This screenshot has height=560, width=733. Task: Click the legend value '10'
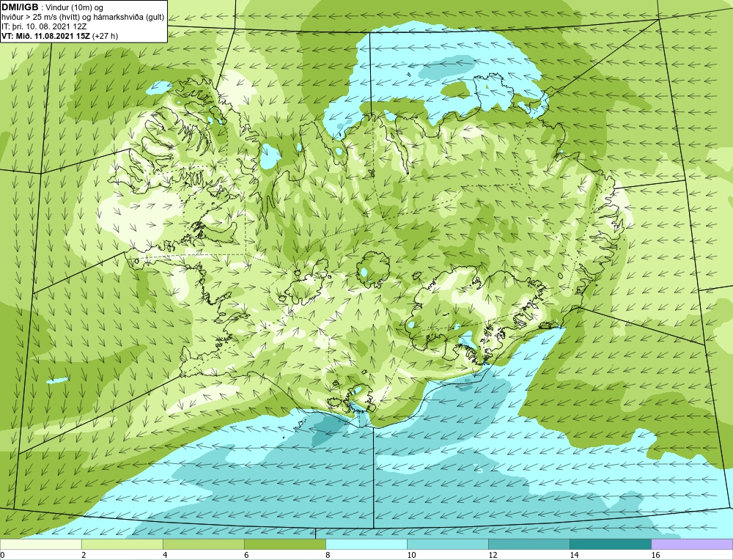(411, 555)
